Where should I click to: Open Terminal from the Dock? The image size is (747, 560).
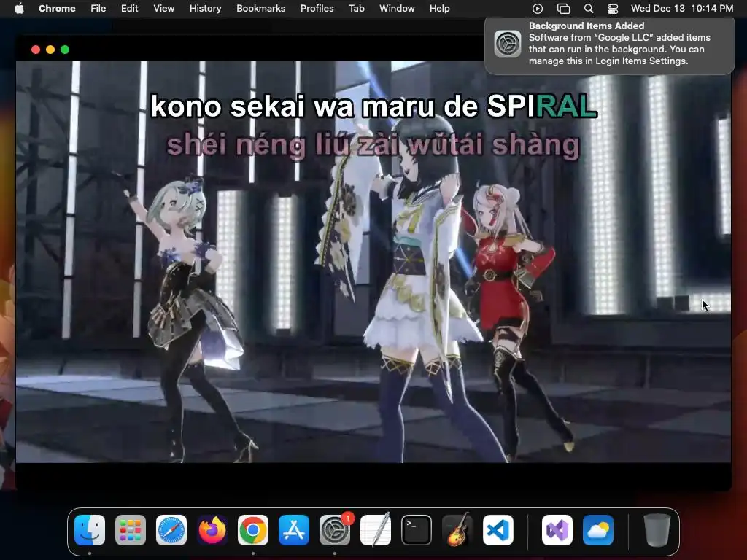point(417,530)
